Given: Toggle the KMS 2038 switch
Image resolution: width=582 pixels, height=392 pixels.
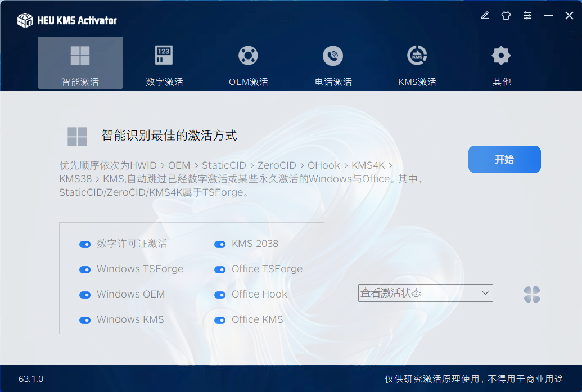Looking at the screenshot, I should (x=220, y=244).
